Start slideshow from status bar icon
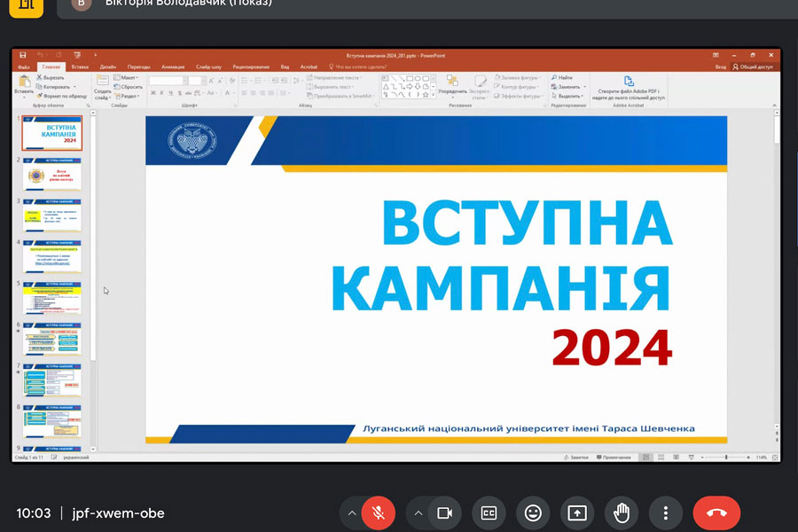798x532 pixels. click(691, 458)
